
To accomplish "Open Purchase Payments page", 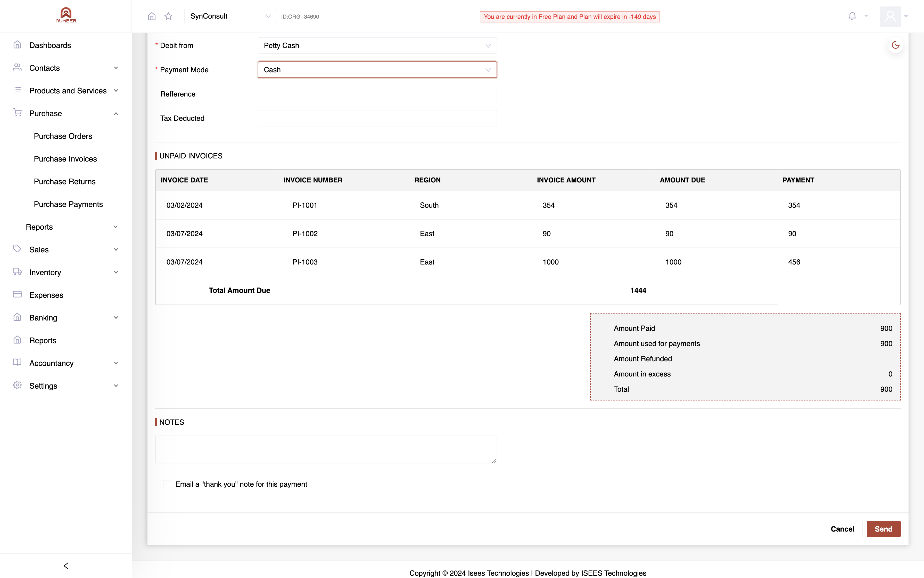I will [x=68, y=204].
